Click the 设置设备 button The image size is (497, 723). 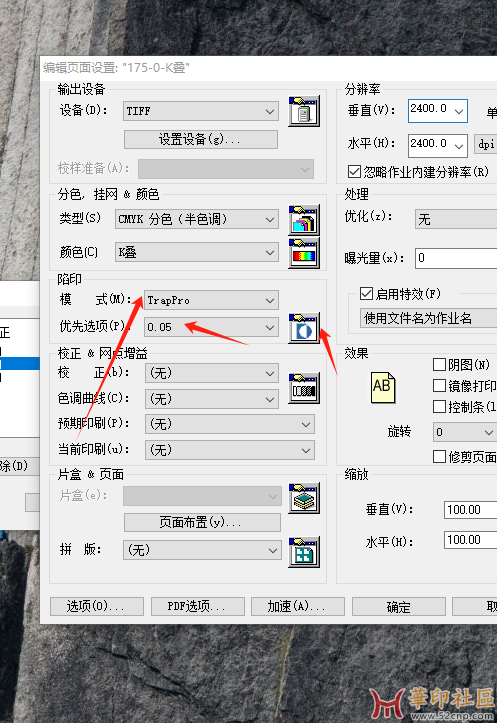coord(201,139)
